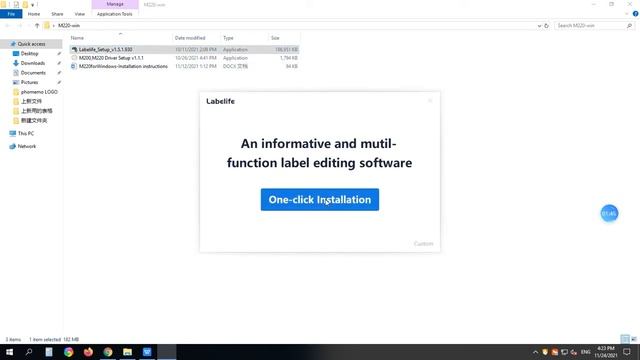
Task: Click the M220-win breadcrumb in address bar
Action: [69, 25]
